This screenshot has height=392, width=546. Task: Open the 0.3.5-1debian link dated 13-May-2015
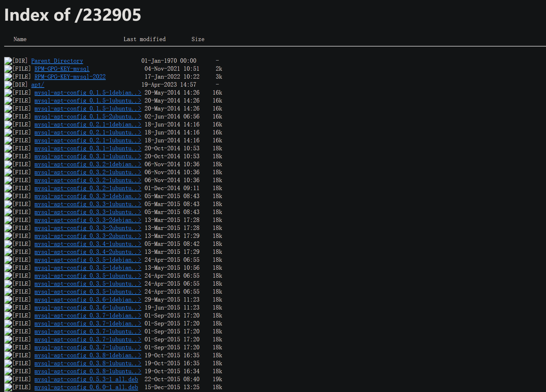pyautogui.click(x=88, y=268)
